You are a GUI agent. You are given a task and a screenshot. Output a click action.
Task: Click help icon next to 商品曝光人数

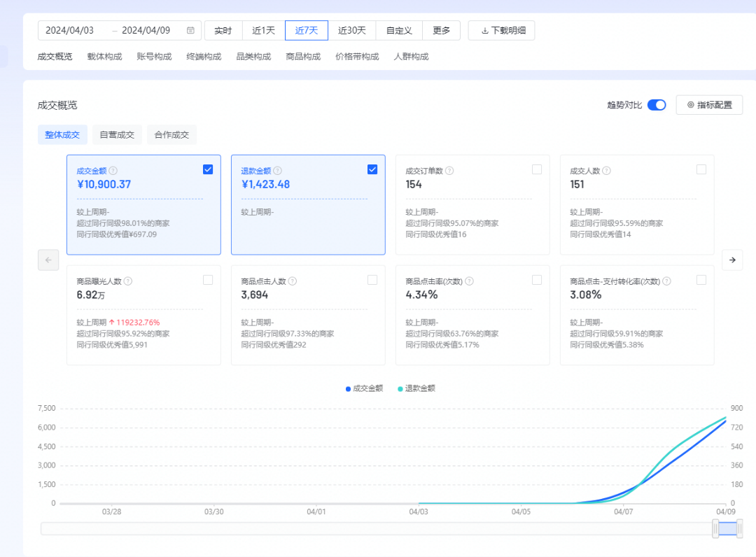pyautogui.click(x=128, y=281)
